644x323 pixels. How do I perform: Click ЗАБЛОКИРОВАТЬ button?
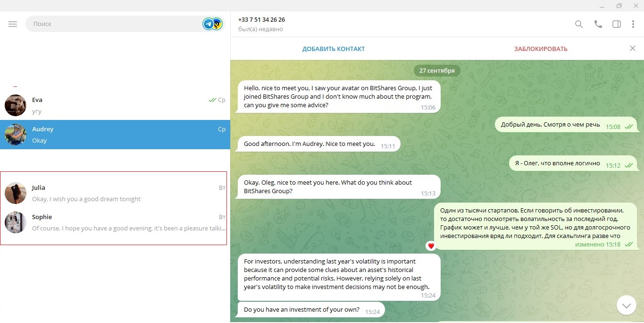(541, 49)
